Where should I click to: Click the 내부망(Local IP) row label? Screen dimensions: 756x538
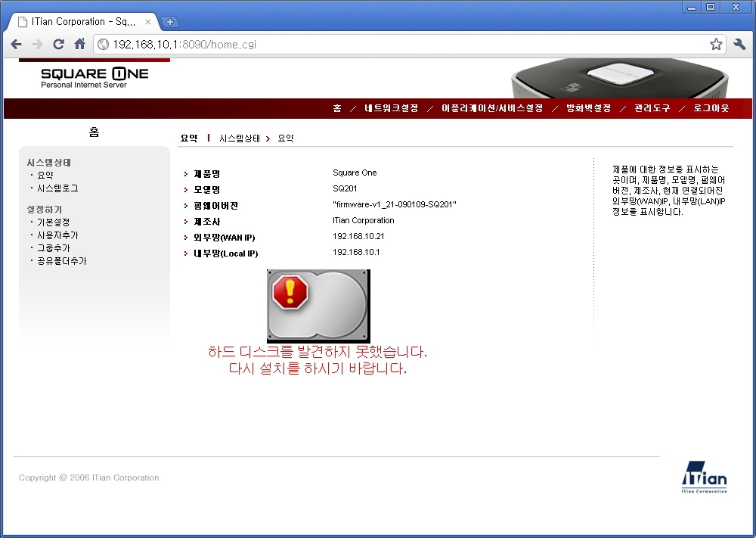[x=225, y=253]
